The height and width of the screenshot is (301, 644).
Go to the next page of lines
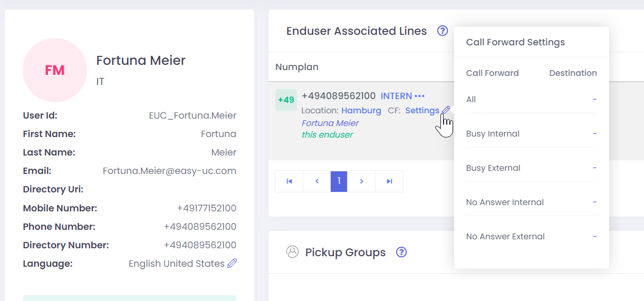361,181
